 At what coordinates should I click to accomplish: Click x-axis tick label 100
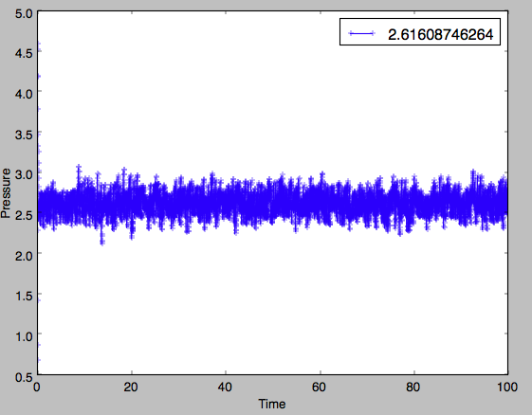pyautogui.click(x=507, y=387)
